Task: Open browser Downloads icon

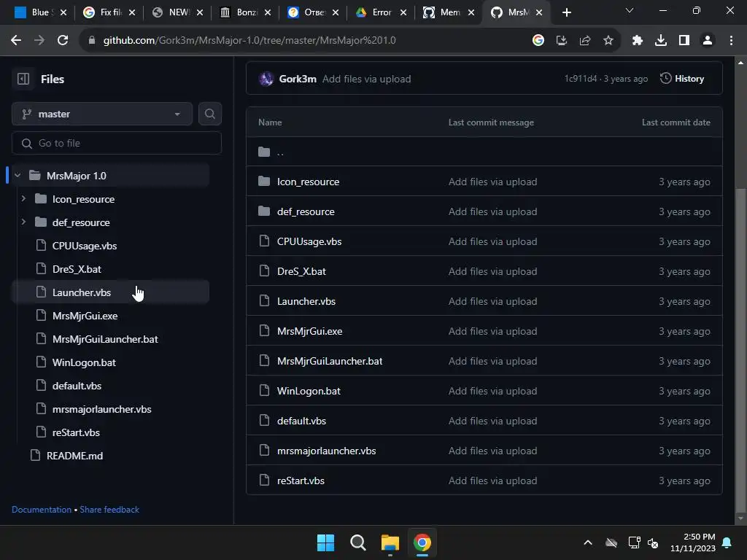Action: click(661, 41)
